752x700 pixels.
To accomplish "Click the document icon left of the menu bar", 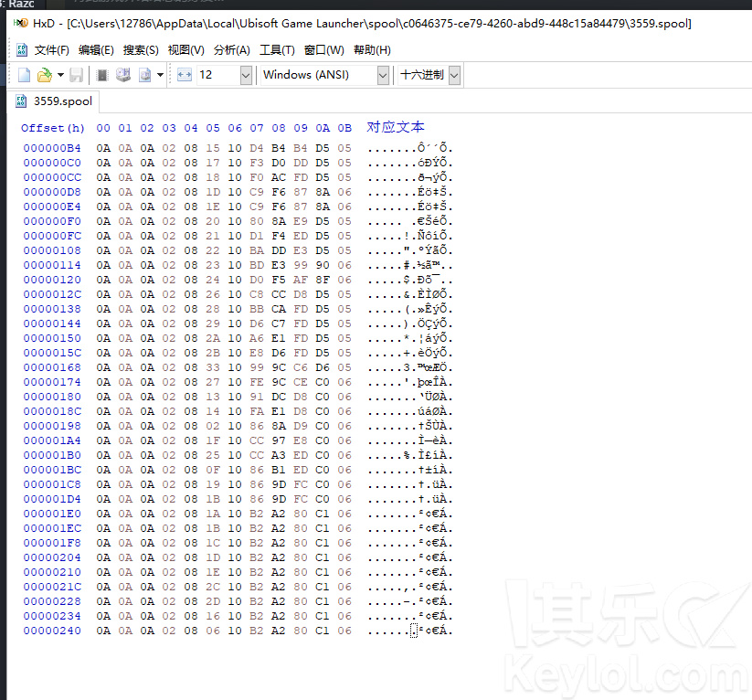I will tap(22, 50).
